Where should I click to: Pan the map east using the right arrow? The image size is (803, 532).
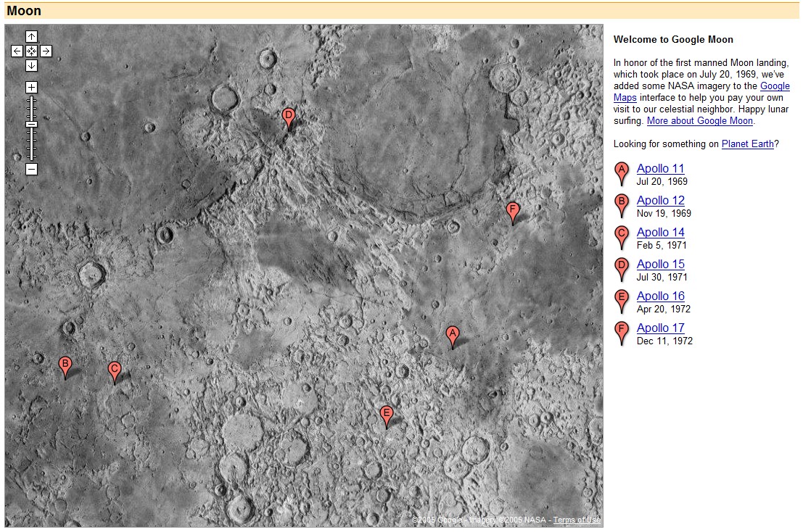click(x=44, y=50)
